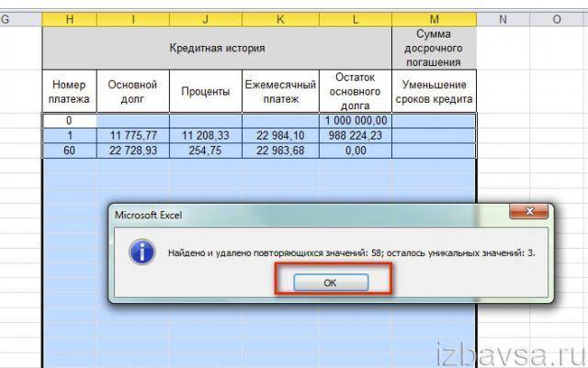Click the payment number 60 cell

(x=69, y=151)
